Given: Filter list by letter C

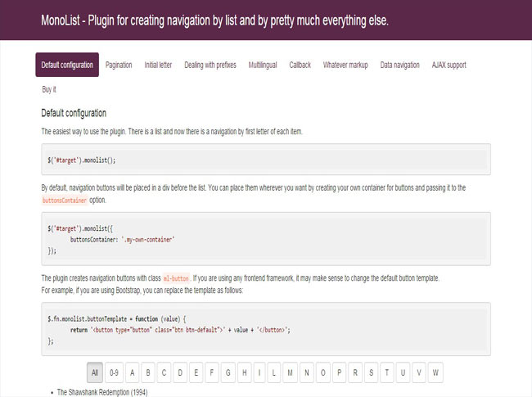Looking at the screenshot, I should (164, 372).
